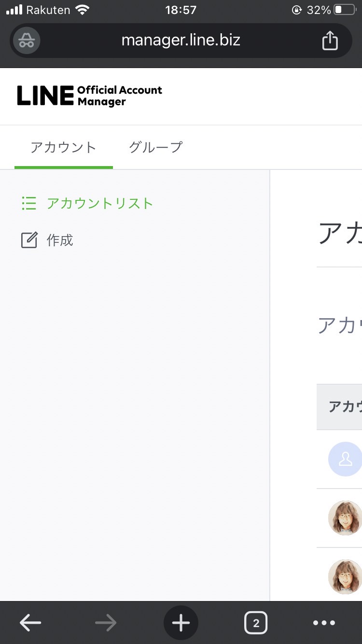Tap the share icon beside the URL
Image resolution: width=362 pixels, height=644 pixels.
pyautogui.click(x=330, y=41)
